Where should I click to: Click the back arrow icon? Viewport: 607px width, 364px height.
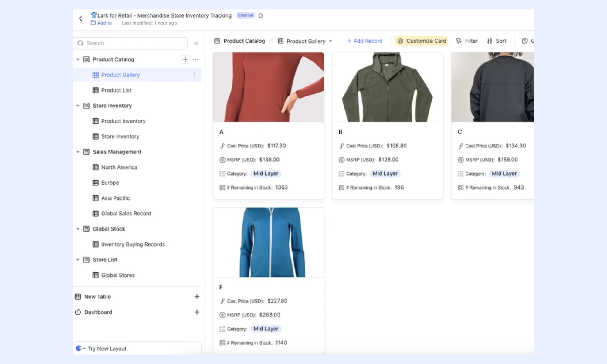tap(81, 19)
